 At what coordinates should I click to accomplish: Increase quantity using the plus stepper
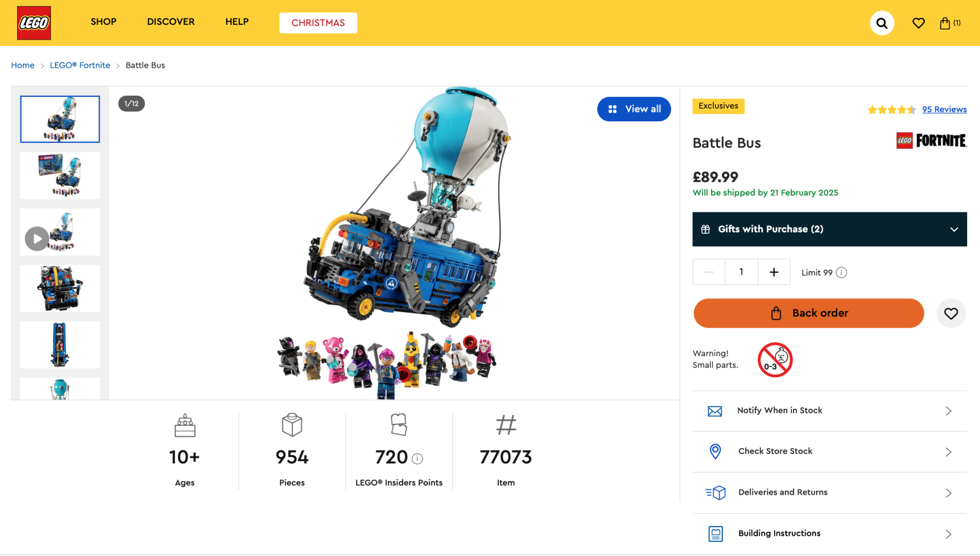774,272
